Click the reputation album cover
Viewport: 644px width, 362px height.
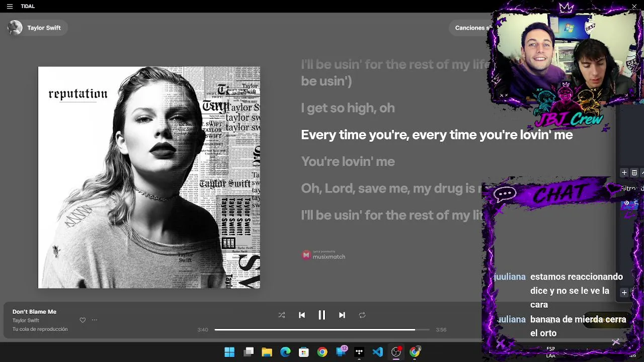[149, 177]
